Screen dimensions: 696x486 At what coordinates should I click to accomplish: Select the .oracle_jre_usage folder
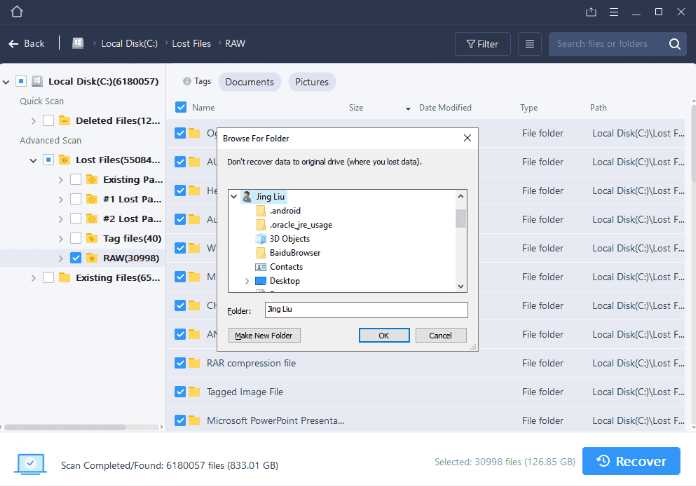click(x=301, y=225)
